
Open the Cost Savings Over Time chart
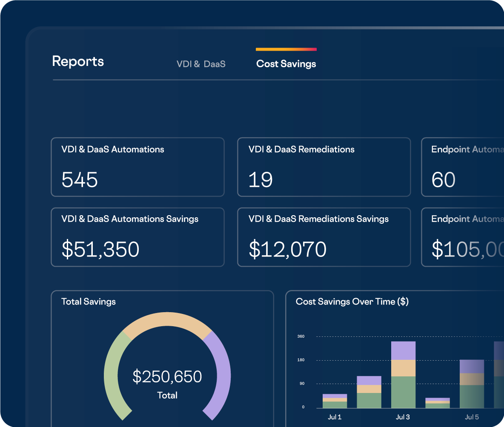click(x=392, y=357)
